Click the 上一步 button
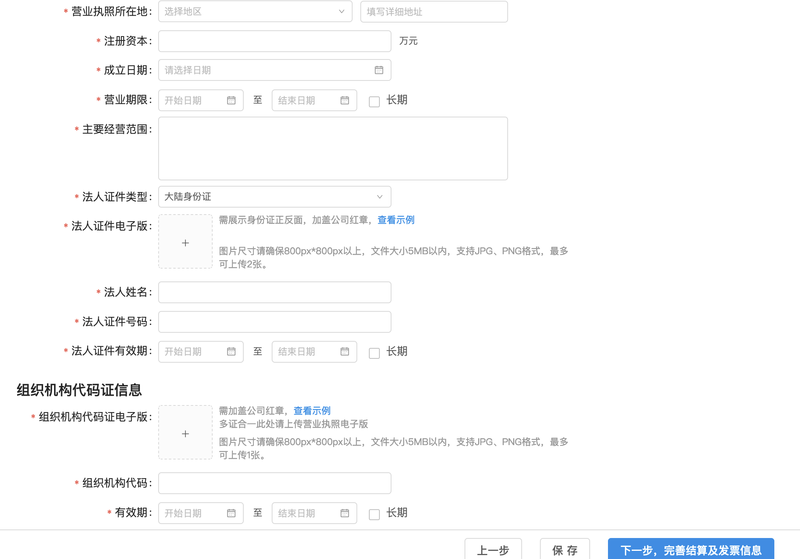Image resolution: width=800 pixels, height=559 pixels. (x=493, y=549)
